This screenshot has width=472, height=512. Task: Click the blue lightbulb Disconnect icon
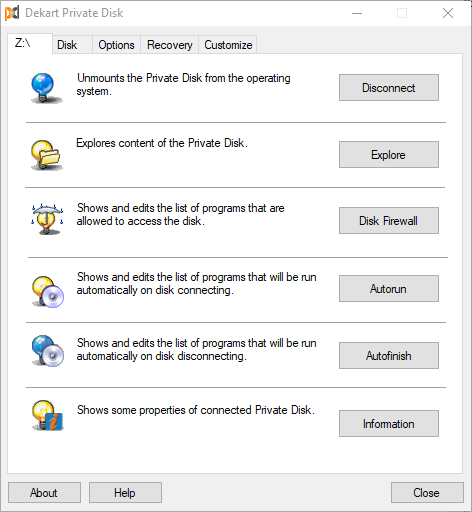pyautogui.click(x=47, y=88)
